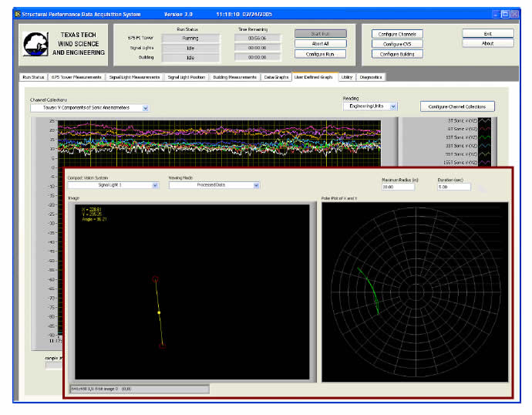Image resolution: width=532 pixels, height=415 pixels.
Task: Open the Viewing Mode Processed Data dropdown
Action: click(256, 185)
